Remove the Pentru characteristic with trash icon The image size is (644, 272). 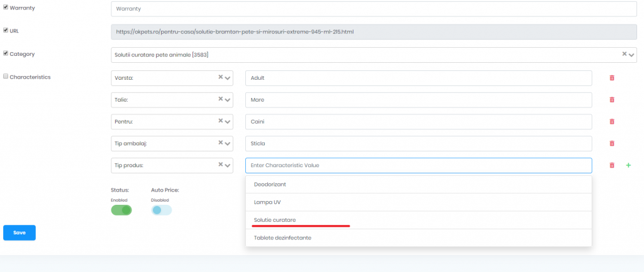(611, 121)
